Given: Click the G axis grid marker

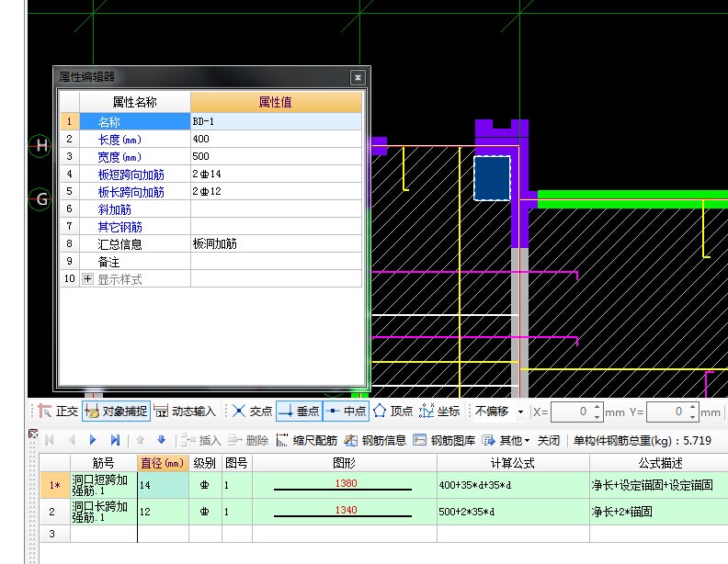Looking at the screenshot, I should (x=40, y=199).
